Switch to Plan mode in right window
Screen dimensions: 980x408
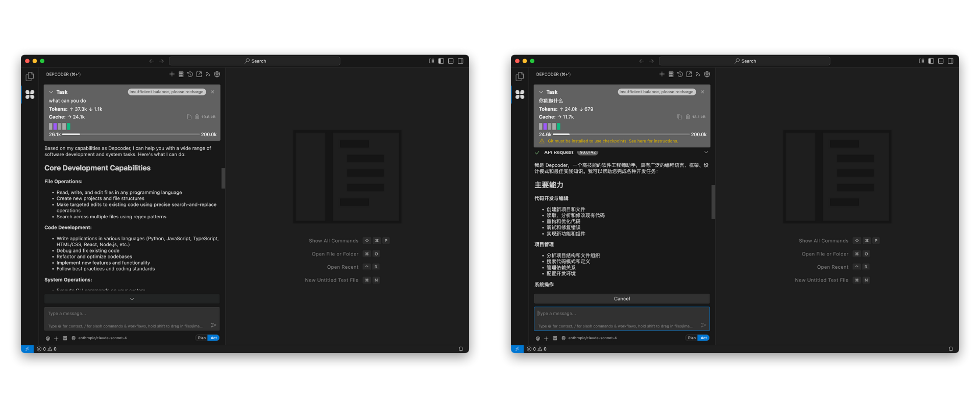click(692, 338)
